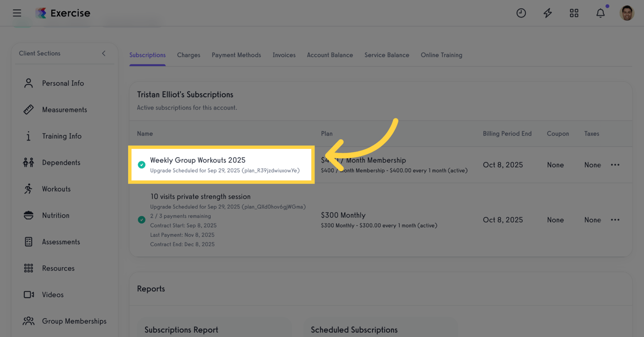Open the apps grid icon
The width and height of the screenshot is (644, 337).
coord(574,13)
